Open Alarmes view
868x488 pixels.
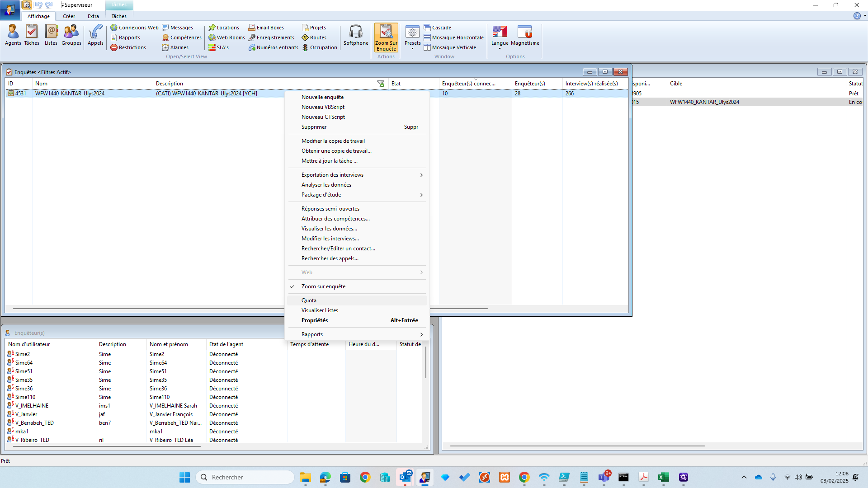175,47
